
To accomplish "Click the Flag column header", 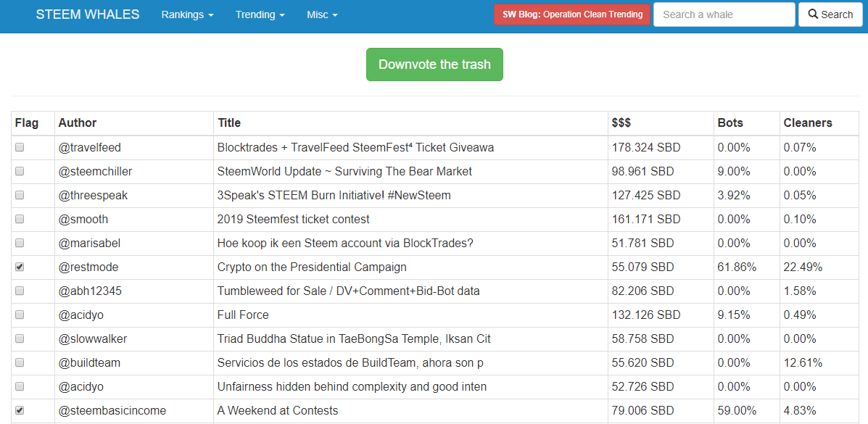I will click(x=27, y=123).
